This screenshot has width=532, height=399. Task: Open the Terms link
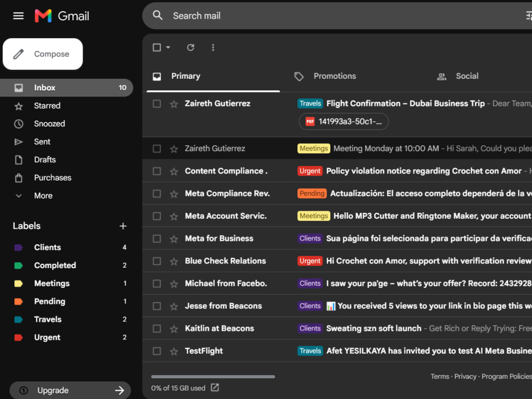click(440, 376)
